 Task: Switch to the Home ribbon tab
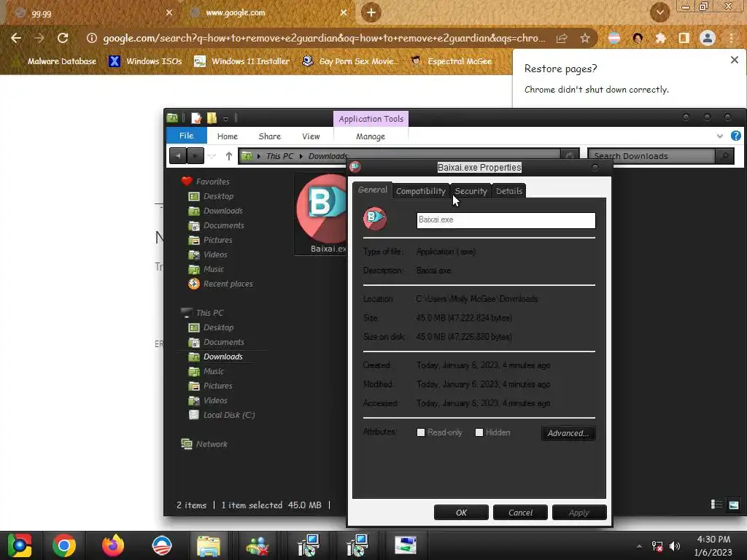pos(228,136)
